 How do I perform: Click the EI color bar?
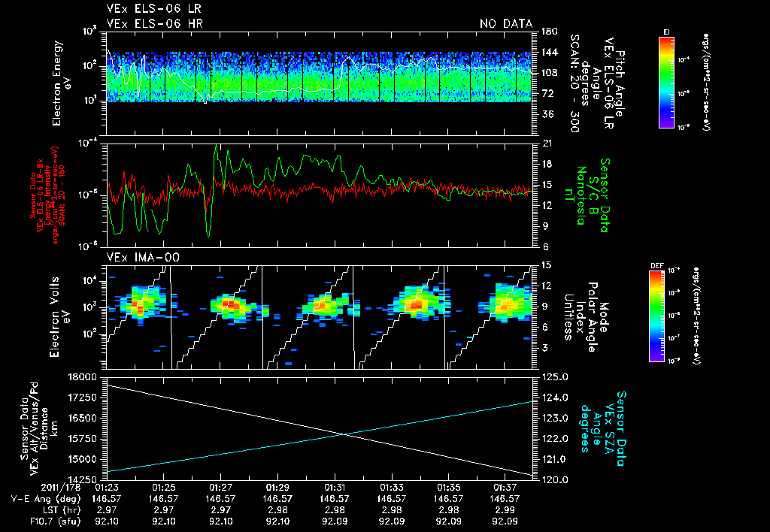point(666,82)
